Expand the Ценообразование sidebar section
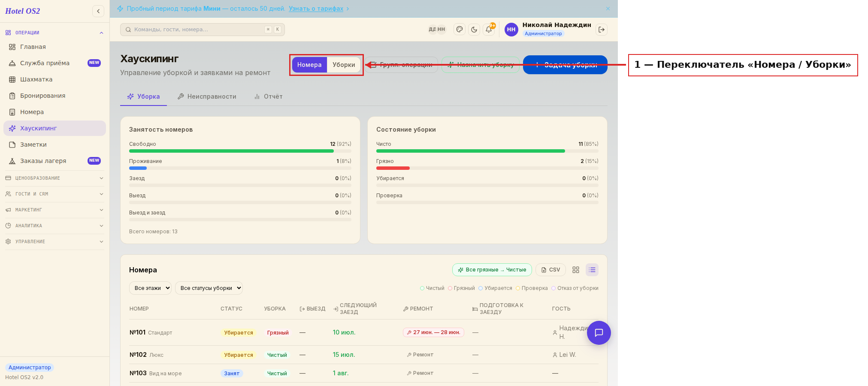The image size is (868, 386). (x=54, y=178)
